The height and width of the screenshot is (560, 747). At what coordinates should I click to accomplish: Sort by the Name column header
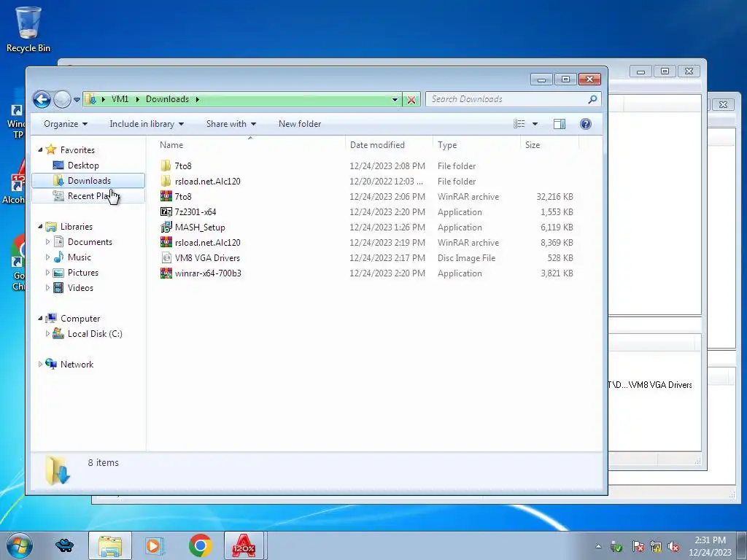pos(249,145)
